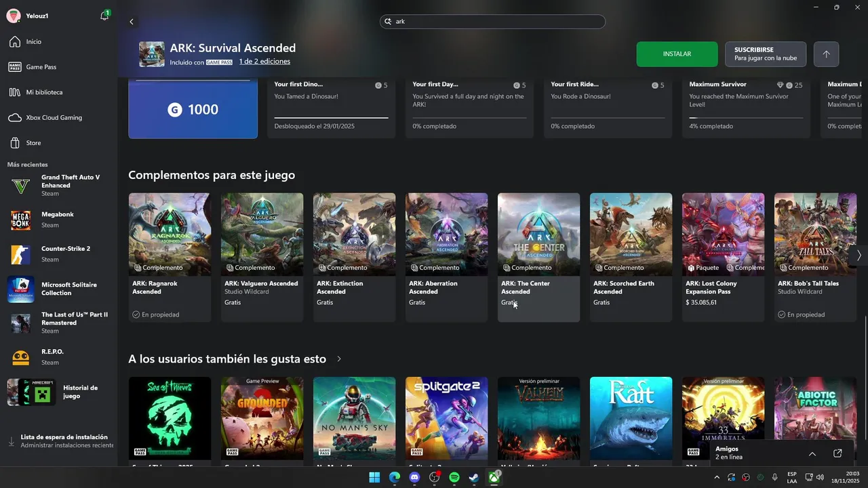Open ARK: Valguero Ascended add-on

(x=262, y=258)
